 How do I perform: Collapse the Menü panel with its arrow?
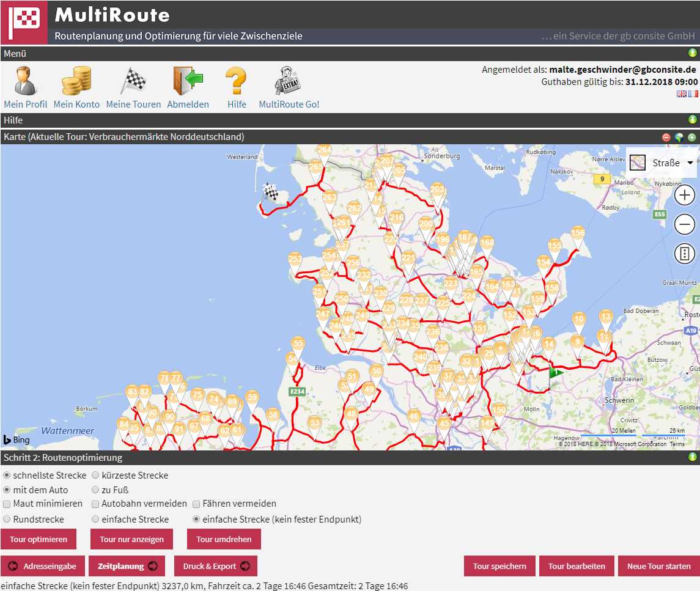coord(692,53)
